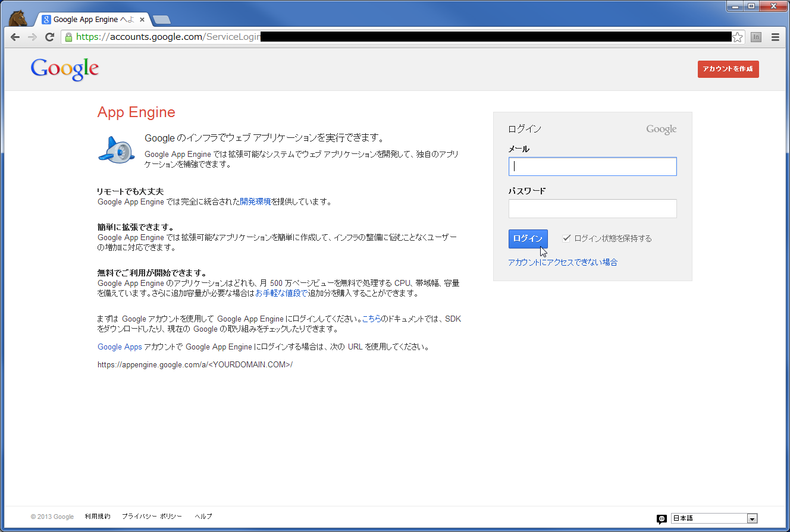Click the Google logo in the header
Screen dimensions: 790x532
tap(65, 69)
